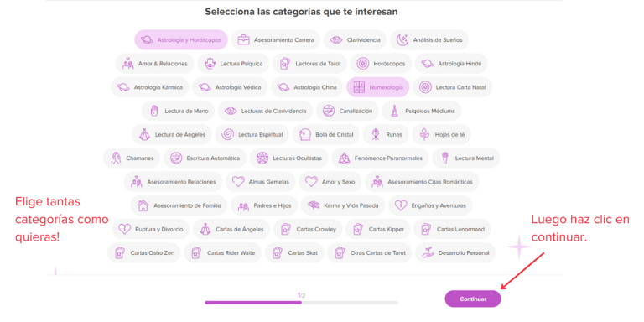Image resolution: width=644 pixels, height=322 pixels.
Task: Select the Lecturas de Clarividencia category
Action: click(265, 111)
